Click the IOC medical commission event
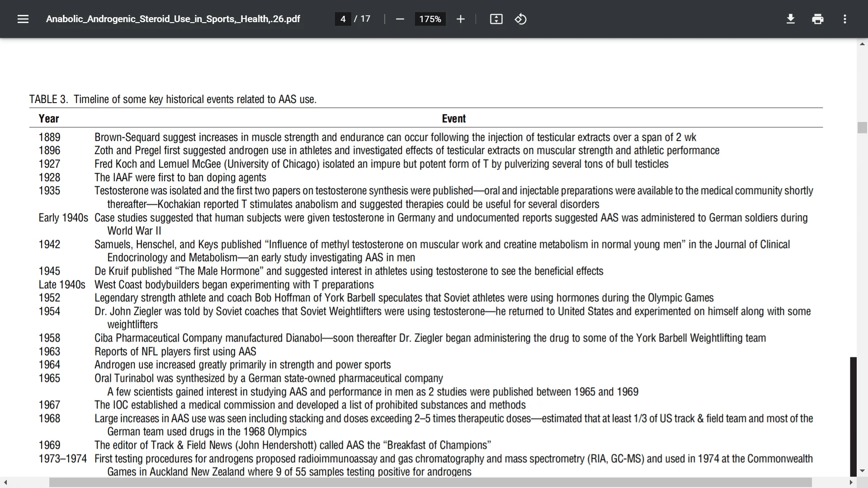Screen dimensions: 868x488 click(310, 405)
